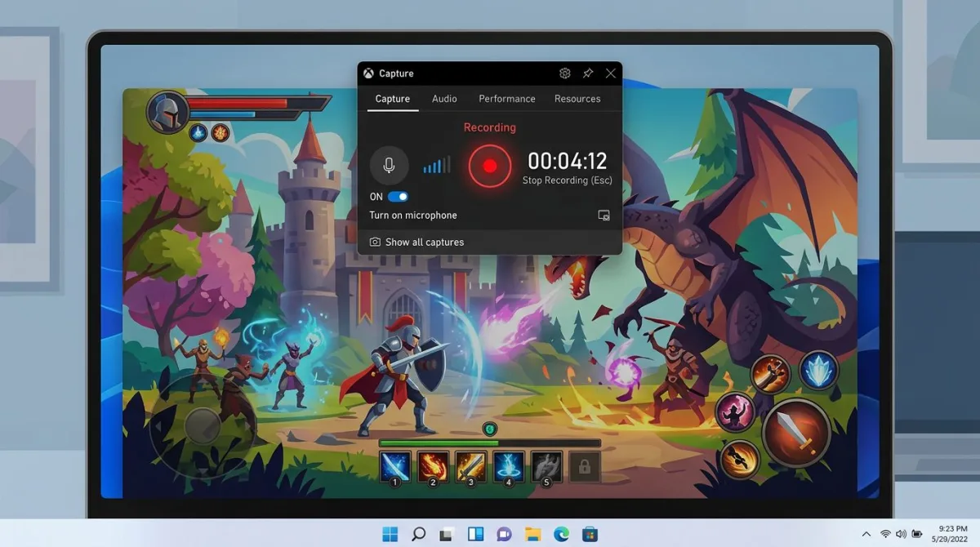Screen dimensions: 980x547
Task: Launch Microsoft Edge from taskbar
Action: click(561, 534)
